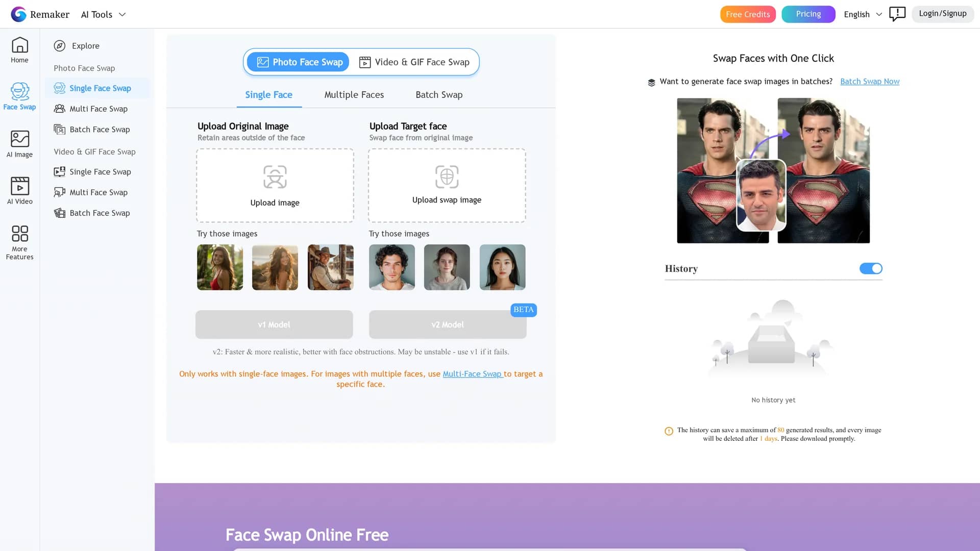Click the Upload swap image drop area
Screen dimensions: 980x551
(447, 185)
